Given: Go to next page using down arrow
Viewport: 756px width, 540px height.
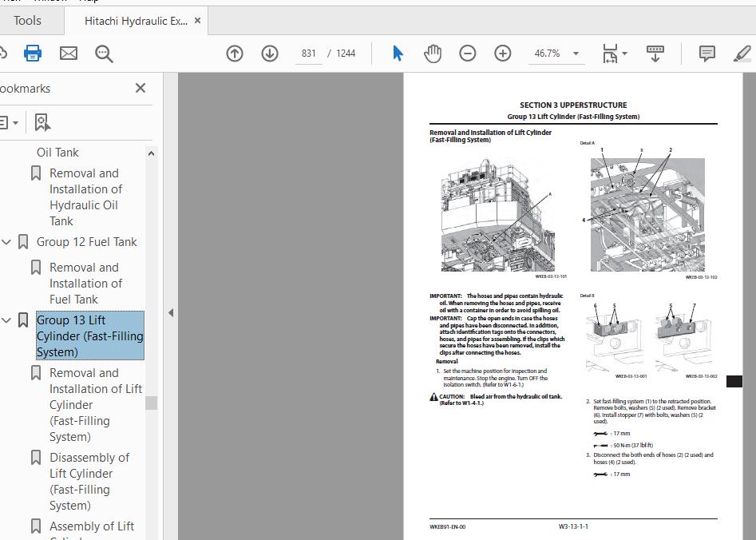Looking at the screenshot, I should click(270, 54).
